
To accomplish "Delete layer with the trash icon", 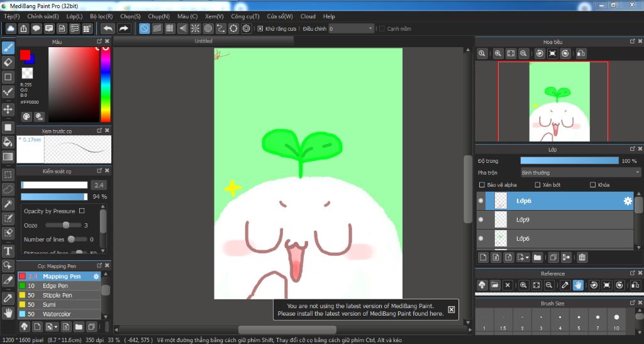I will click(x=582, y=257).
